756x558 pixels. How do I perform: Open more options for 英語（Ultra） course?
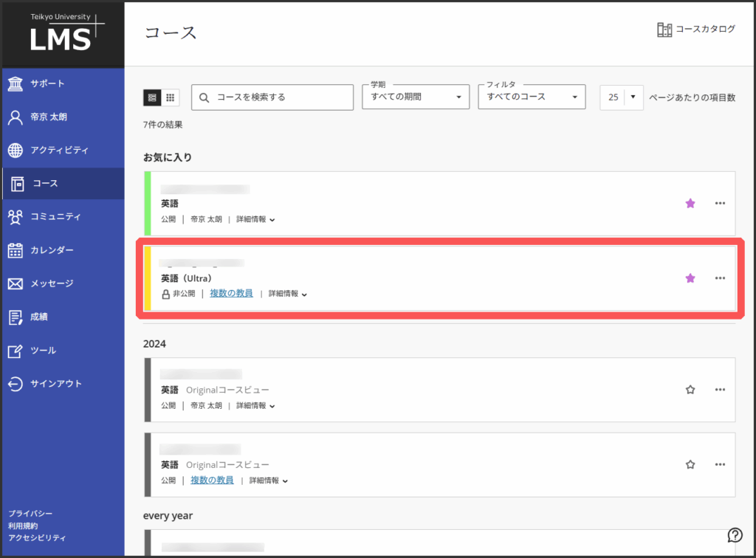pyautogui.click(x=720, y=278)
